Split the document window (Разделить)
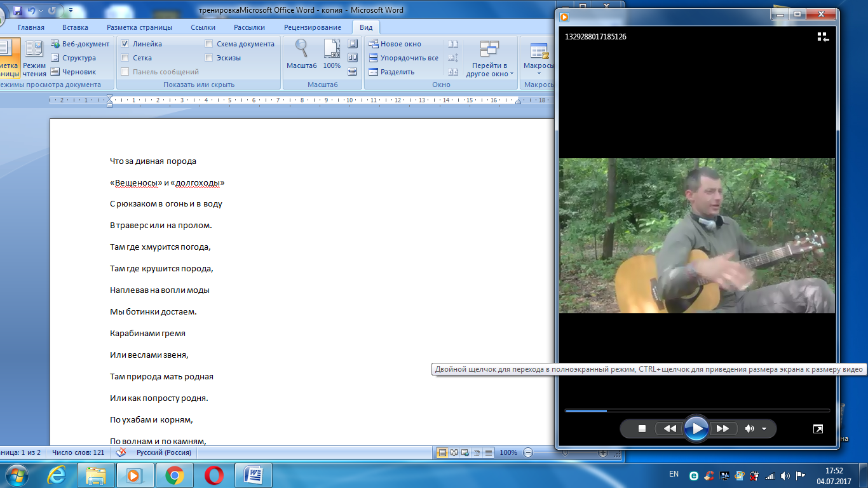868x488 pixels. pyautogui.click(x=392, y=72)
